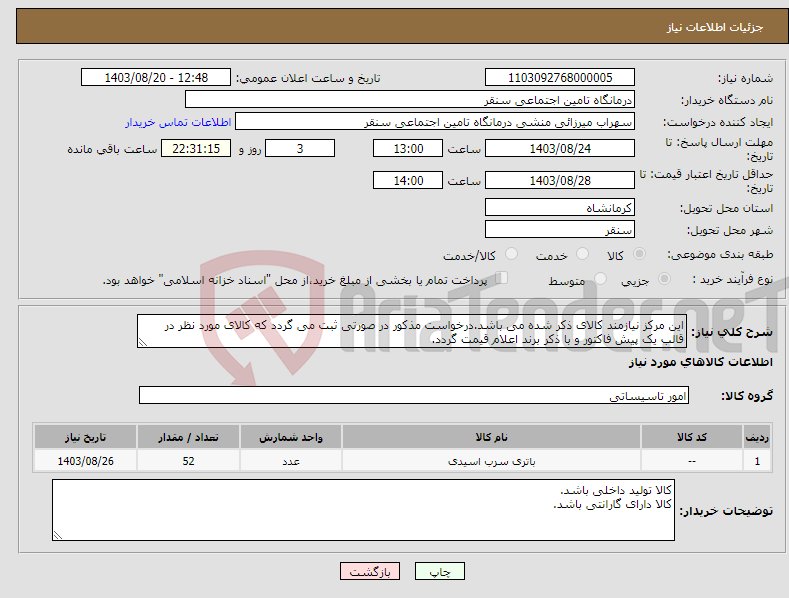Click the اطلاعات کالاهای مورد نیاز heading
Viewport: 789px width, 598px height.
tap(700, 362)
